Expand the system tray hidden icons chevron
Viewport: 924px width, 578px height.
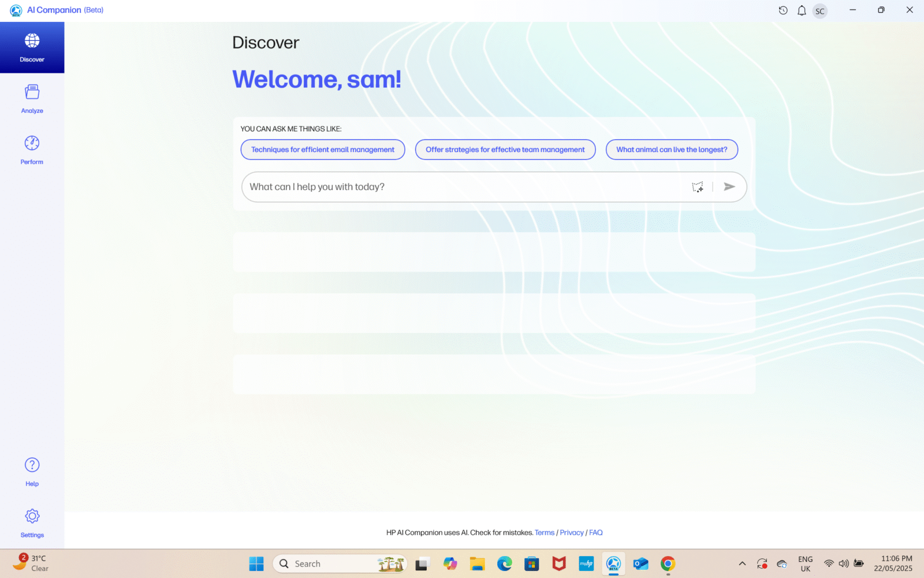coord(742,564)
